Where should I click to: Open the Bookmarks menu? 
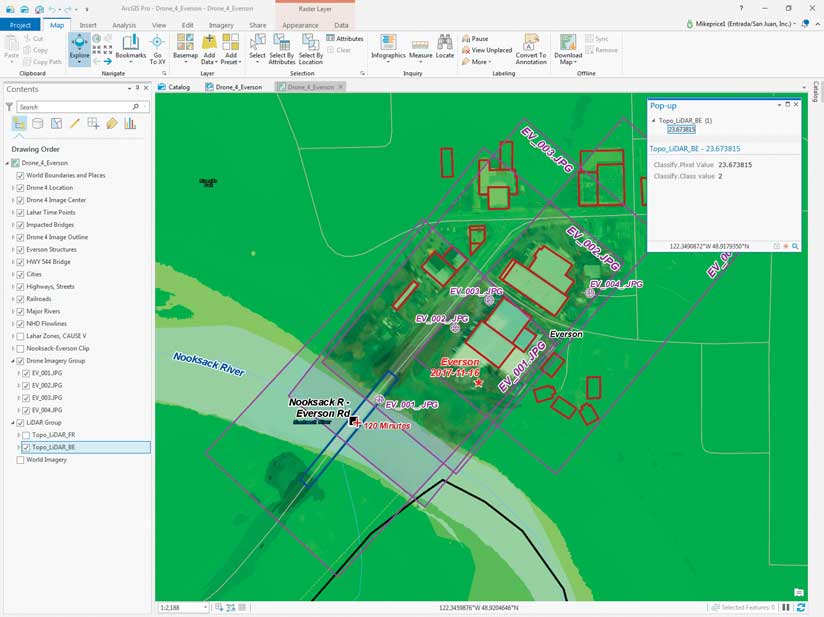pos(130,48)
